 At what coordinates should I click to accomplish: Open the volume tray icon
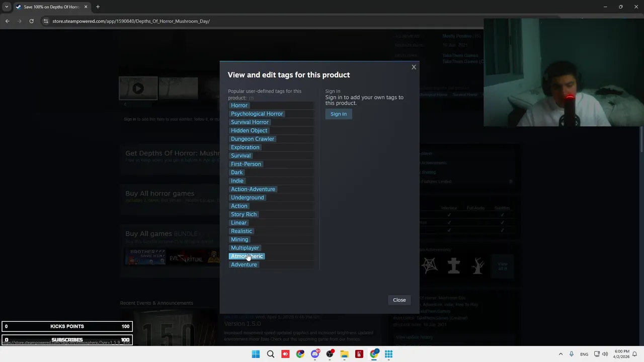point(605,354)
